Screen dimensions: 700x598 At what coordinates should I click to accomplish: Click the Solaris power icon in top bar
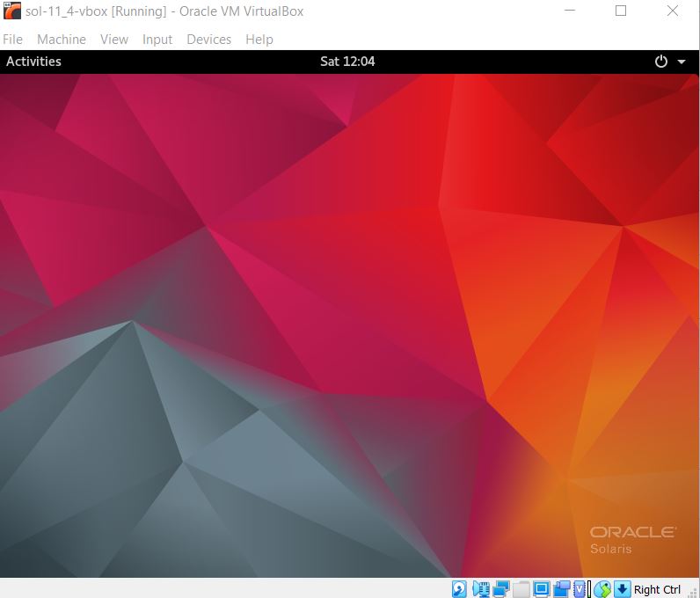[x=660, y=62]
